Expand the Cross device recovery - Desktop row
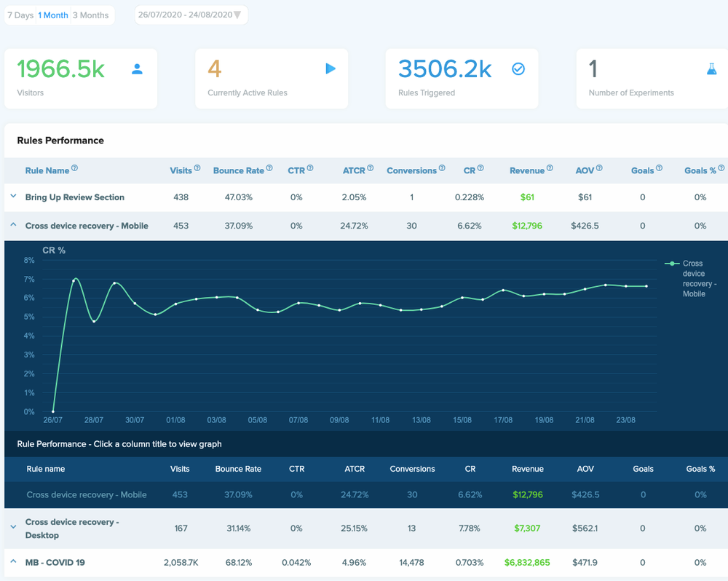Screen dimensions: 728x581 coord(13,527)
